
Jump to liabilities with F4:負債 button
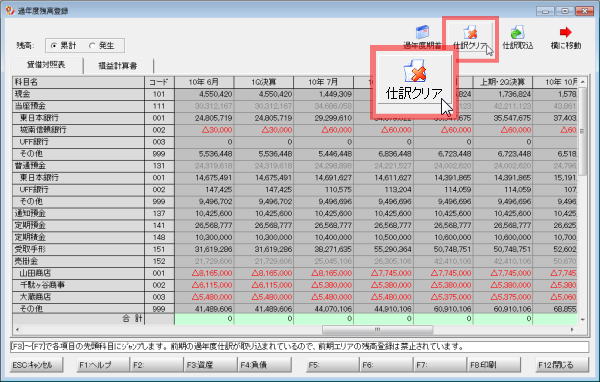point(264,365)
